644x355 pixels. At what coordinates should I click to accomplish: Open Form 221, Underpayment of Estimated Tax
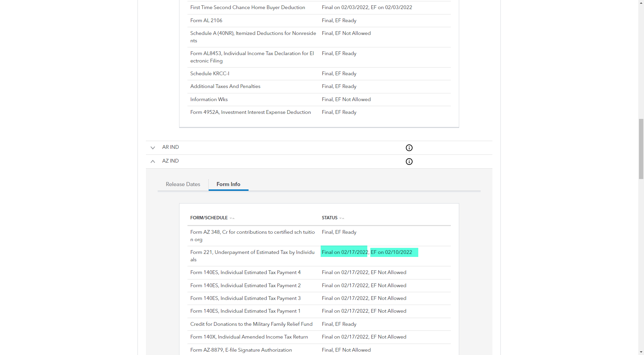pos(252,256)
